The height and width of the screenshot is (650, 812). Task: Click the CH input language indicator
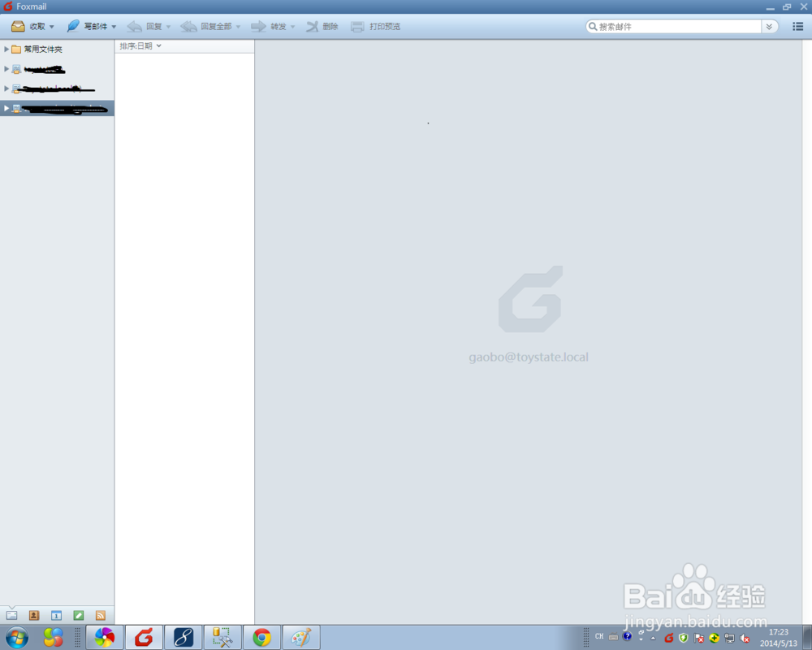(x=599, y=636)
